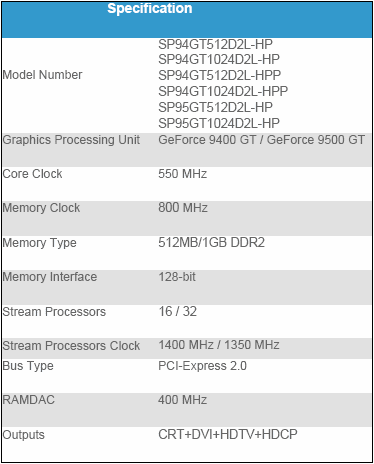Click the CRT+DVI+HDTV+HDCP outputs value
This screenshot has width=374, height=464.
click(228, 435)
